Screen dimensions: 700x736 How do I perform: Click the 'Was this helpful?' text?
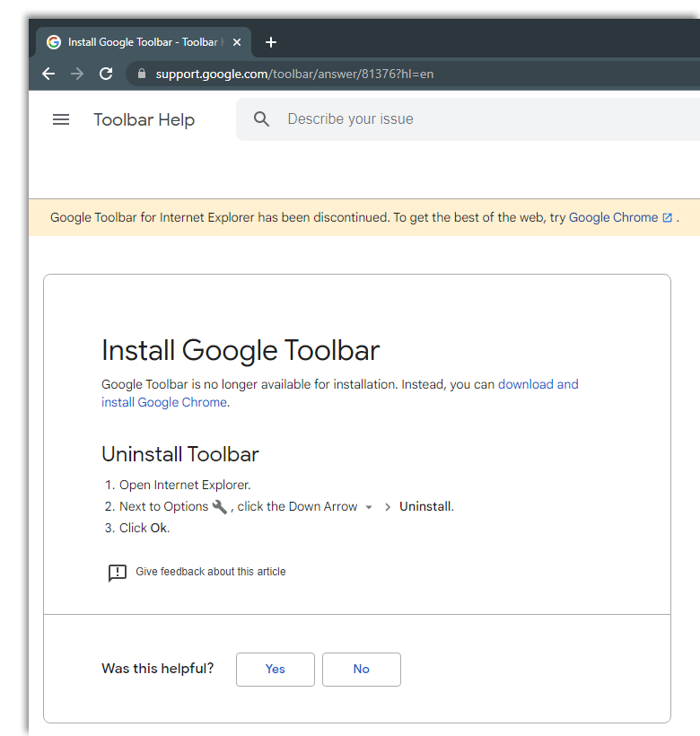coord(158,669)
